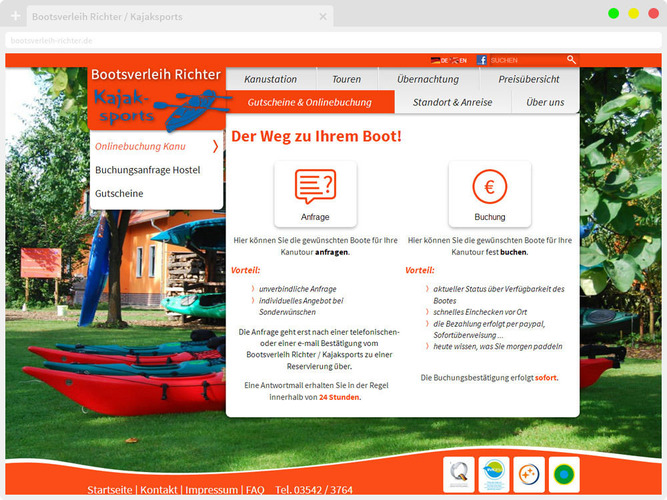The height and width of the screenshot is (500, 667).
Task: Open a new browser tab with plus
Action: pyautogui.click(x=15, y=17)
